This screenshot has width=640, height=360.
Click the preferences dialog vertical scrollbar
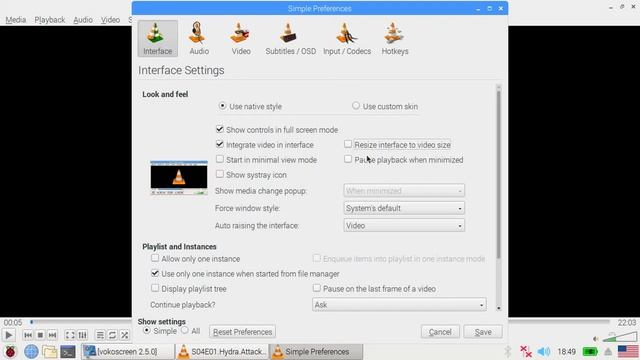(x=498, y=176)
